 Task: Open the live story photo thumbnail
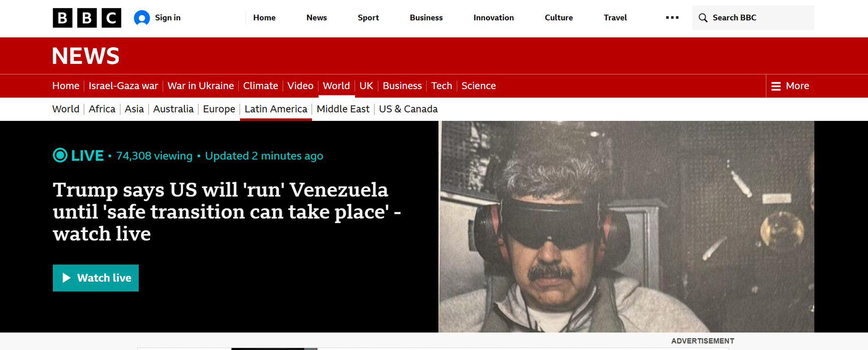pyautogui.click(x=626, y=227)
